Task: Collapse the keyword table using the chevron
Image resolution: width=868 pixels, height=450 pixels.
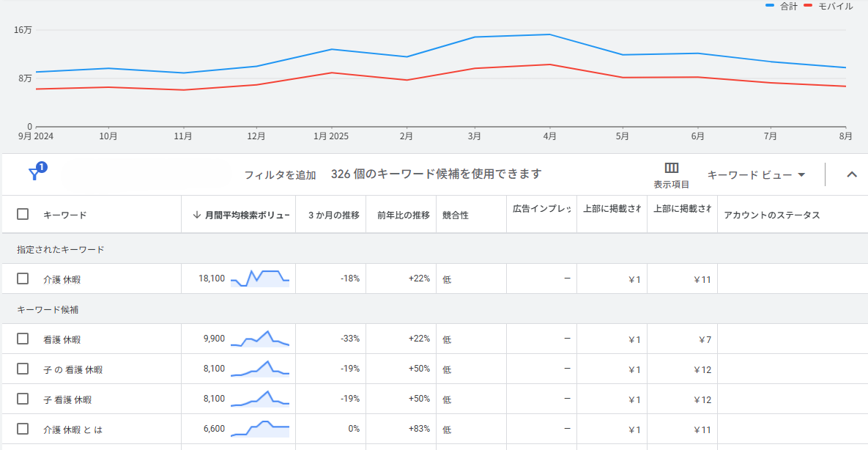Action: point(851,174)
